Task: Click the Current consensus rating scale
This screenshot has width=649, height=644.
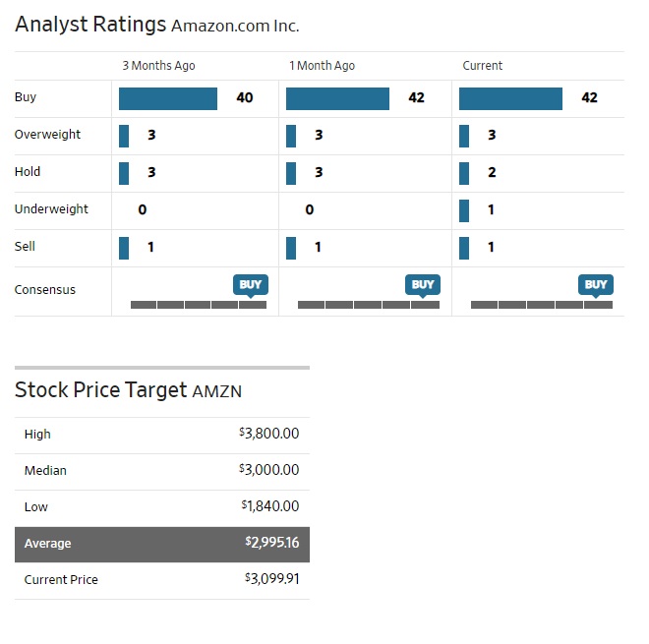Action: (x=541, y=305)
